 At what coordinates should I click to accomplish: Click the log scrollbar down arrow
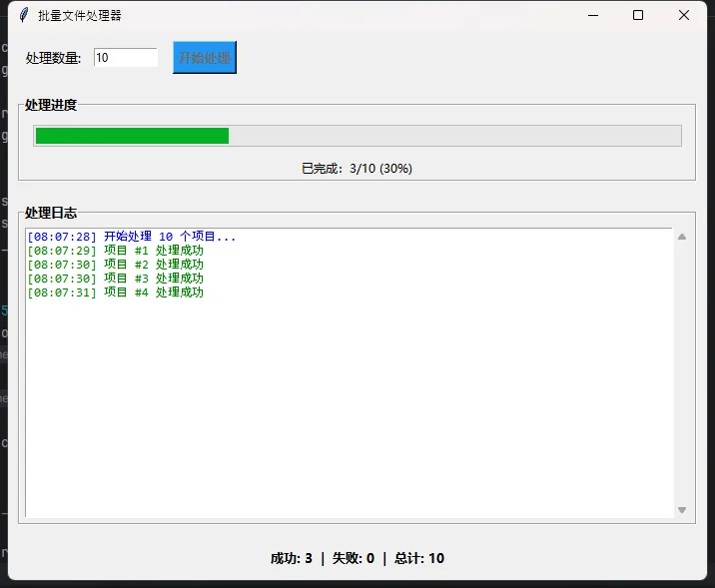tap(682, 510)
